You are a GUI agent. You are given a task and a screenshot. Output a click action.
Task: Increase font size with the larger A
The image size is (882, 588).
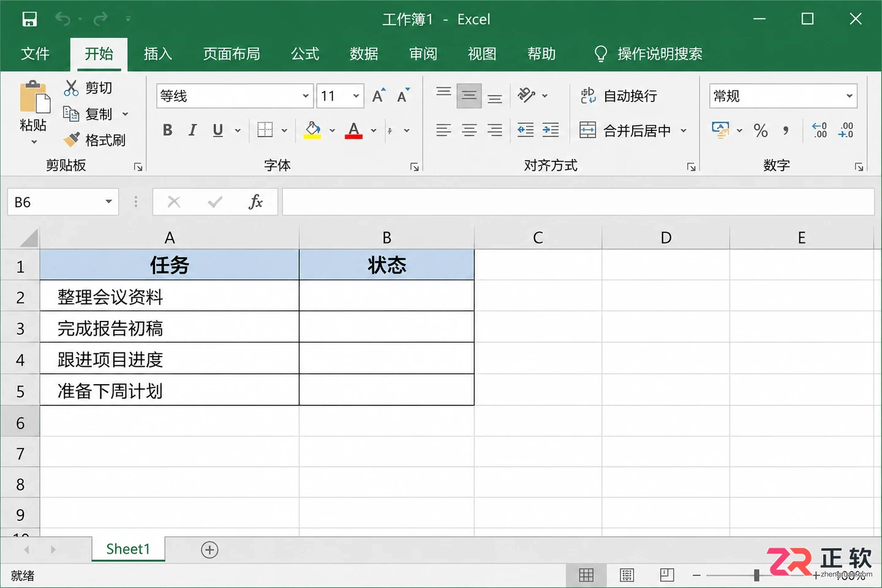[379, 96]
